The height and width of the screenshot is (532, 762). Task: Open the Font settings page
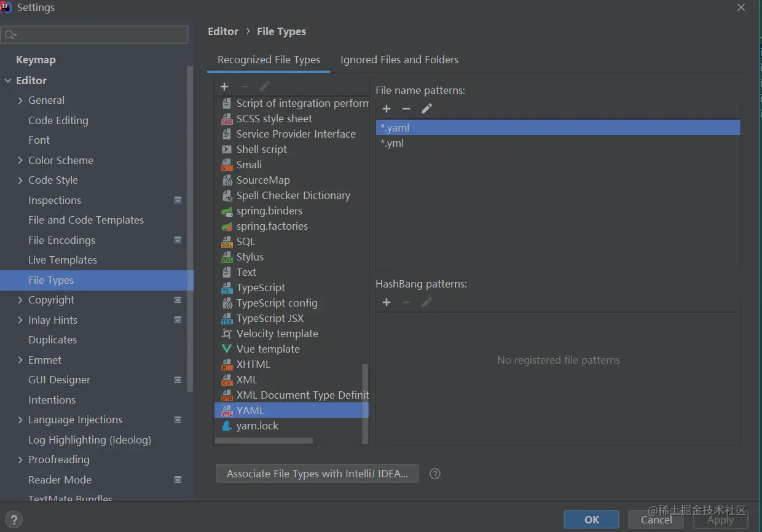[x=39, y=140]
